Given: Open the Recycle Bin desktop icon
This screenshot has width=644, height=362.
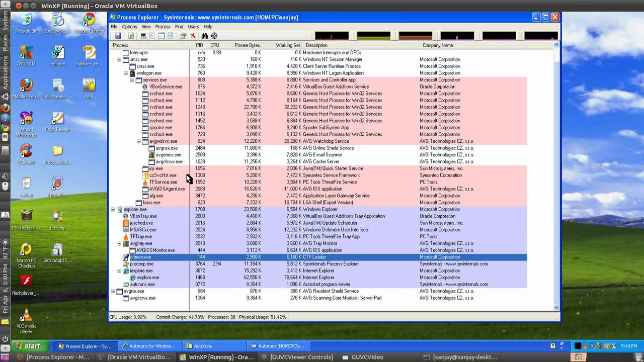Looking at the screenshot, I should click(26, 23).
